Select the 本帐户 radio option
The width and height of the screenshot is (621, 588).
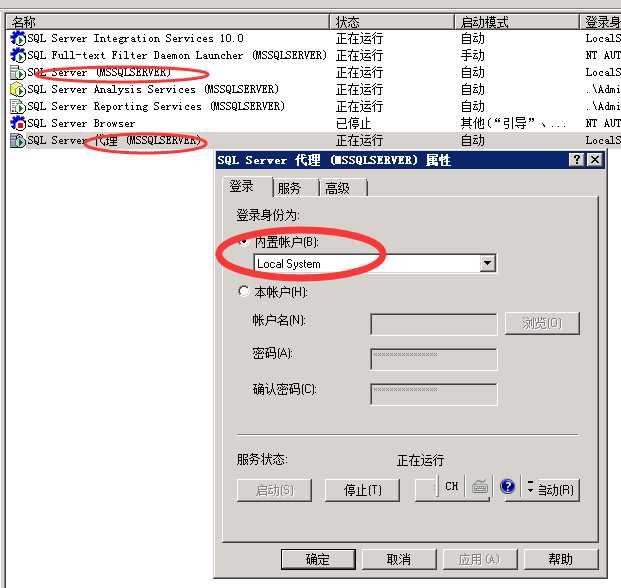point(244,291)
